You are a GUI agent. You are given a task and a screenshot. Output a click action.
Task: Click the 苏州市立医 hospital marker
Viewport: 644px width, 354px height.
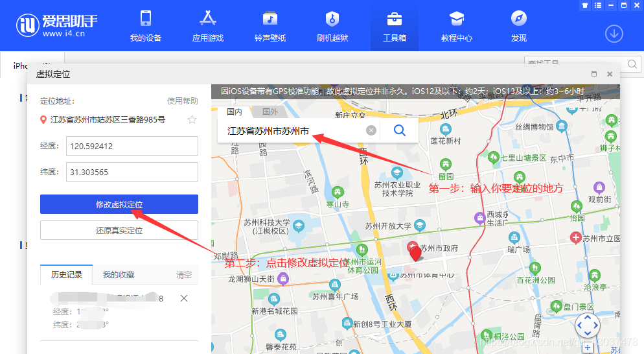[575, 237]
